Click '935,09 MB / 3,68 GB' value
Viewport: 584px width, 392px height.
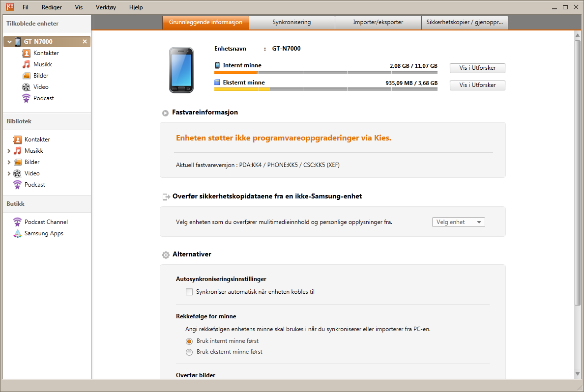(x=411, y=83)
